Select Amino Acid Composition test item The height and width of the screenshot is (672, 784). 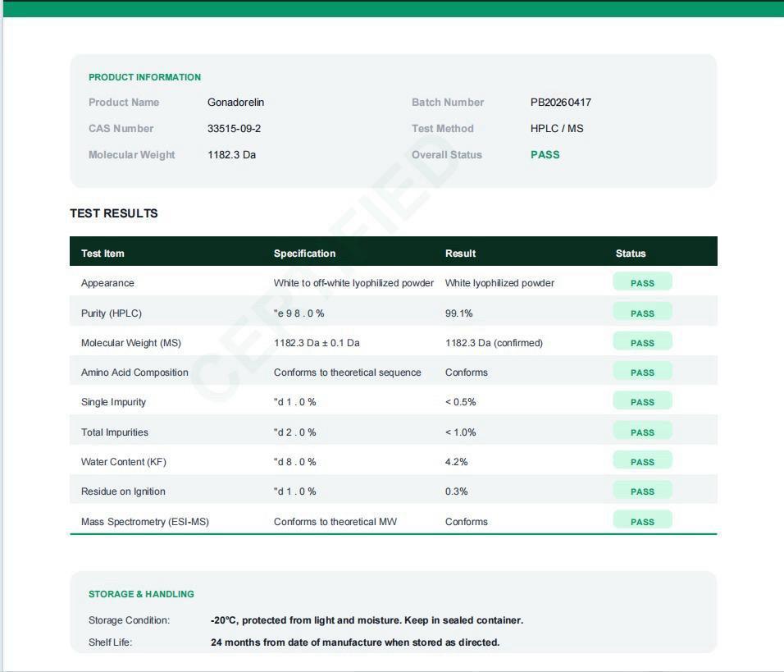(134, 373)
